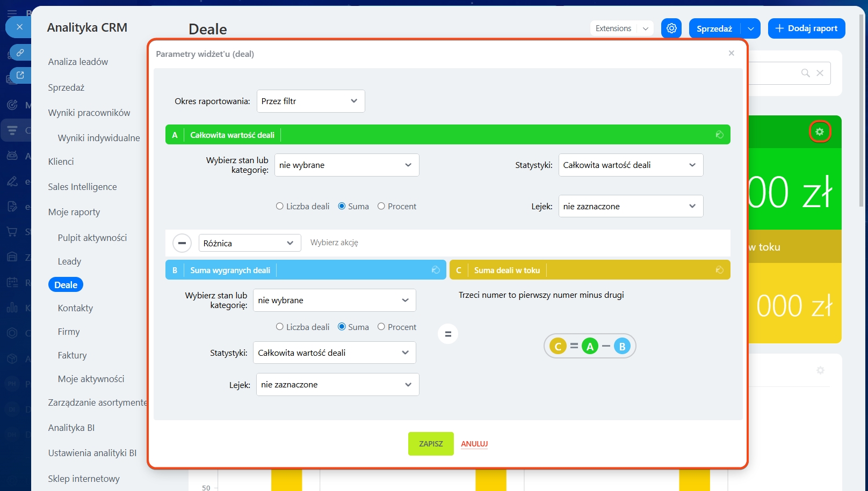Go to Analiza leadów menu item

(78, 62)
